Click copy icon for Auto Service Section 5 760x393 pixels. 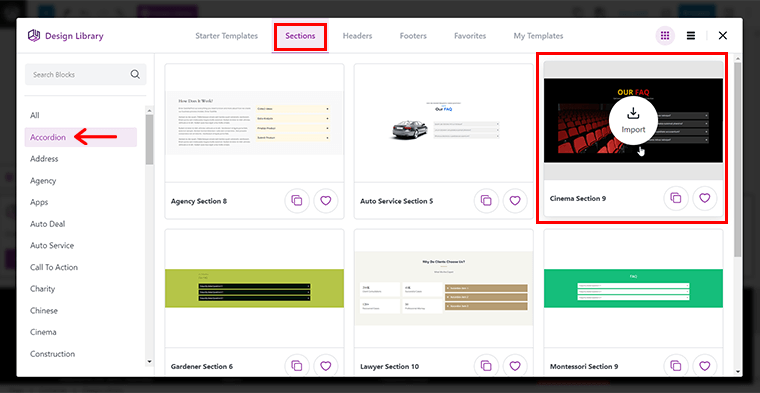(486, 201)
